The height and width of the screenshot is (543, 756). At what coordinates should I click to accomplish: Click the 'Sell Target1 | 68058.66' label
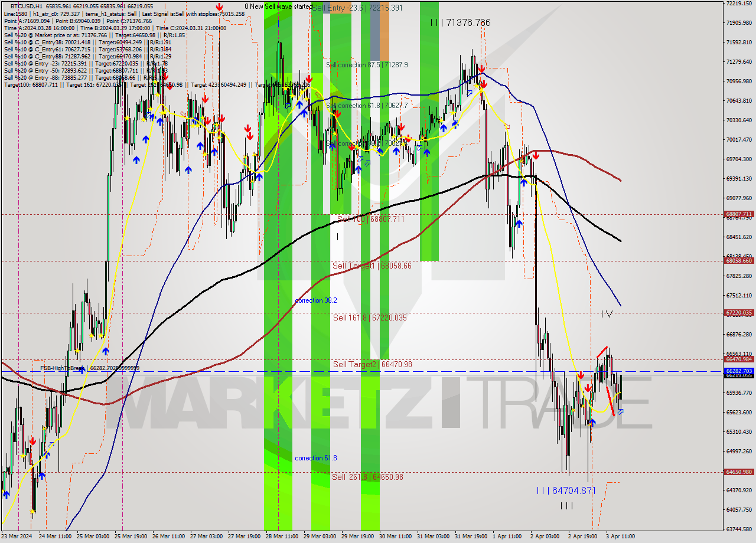pos(372,266)
